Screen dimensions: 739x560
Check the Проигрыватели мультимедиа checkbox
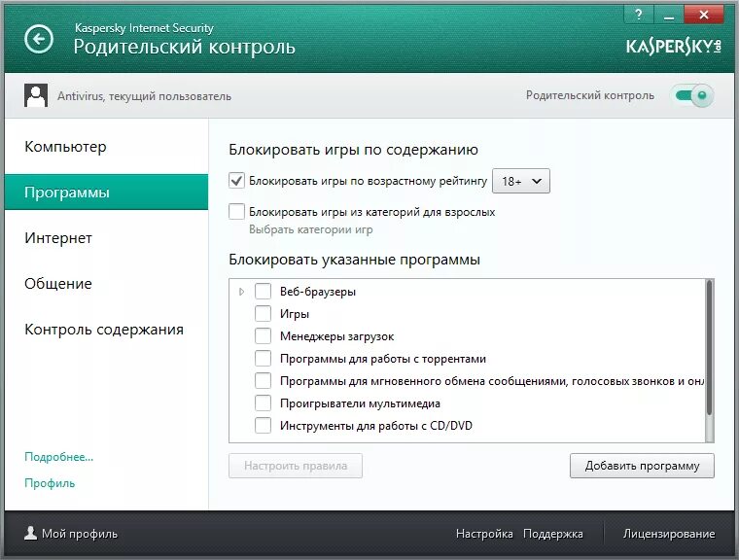[263, 403]
